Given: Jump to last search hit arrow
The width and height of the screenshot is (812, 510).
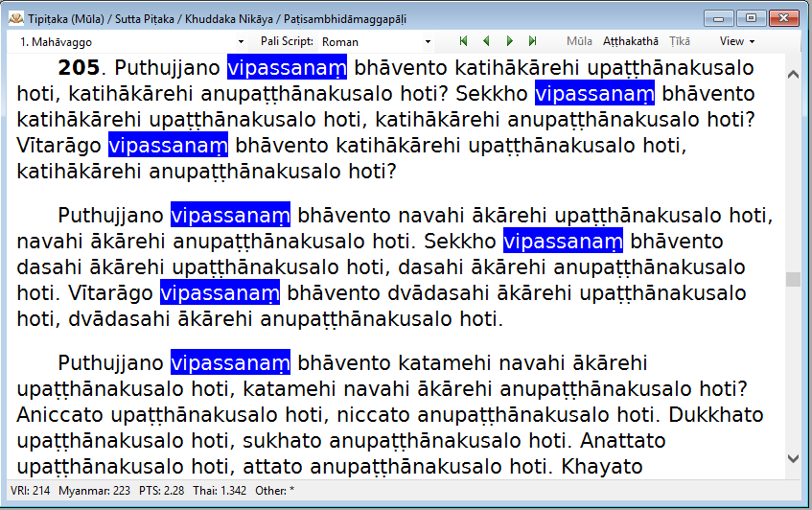Looking at the screenshot, I should [532, 41].
